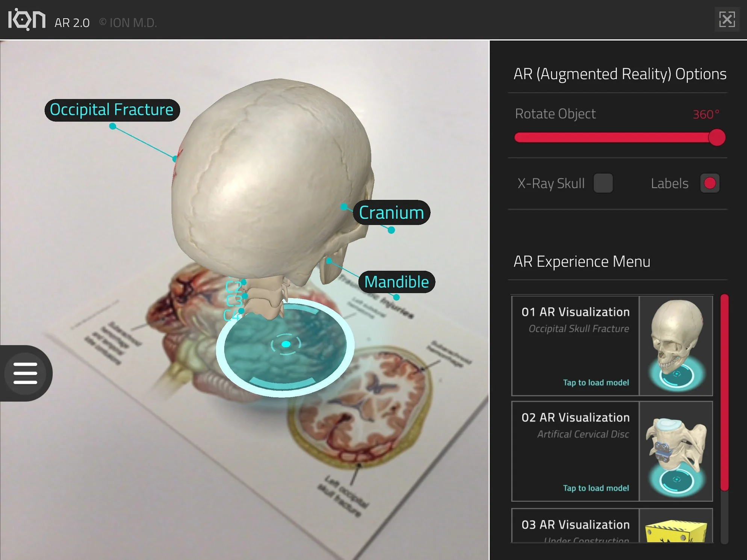Click the ION logo in the header
The image size is (747, 560).
27,19
